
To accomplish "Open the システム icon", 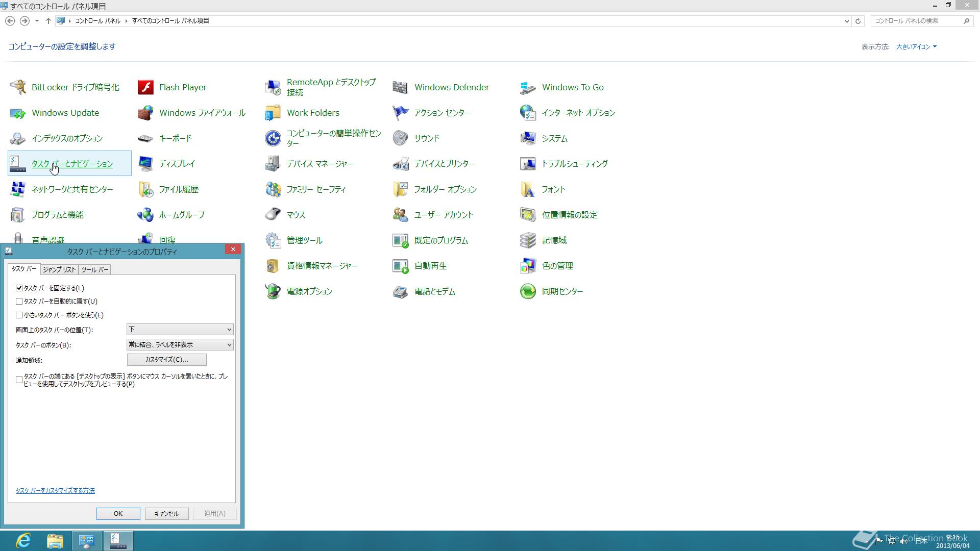I will pos(528,138).
